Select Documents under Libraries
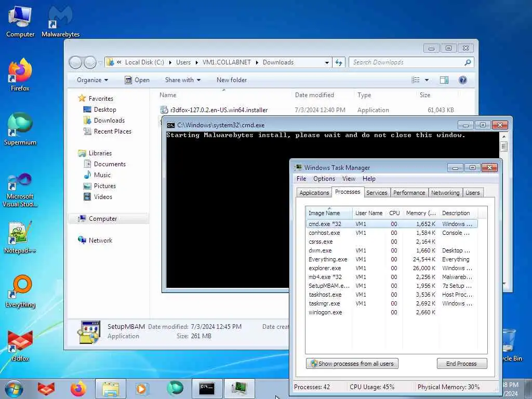Image resolution: width=532 pixels, height=399 pixels. 110,164
